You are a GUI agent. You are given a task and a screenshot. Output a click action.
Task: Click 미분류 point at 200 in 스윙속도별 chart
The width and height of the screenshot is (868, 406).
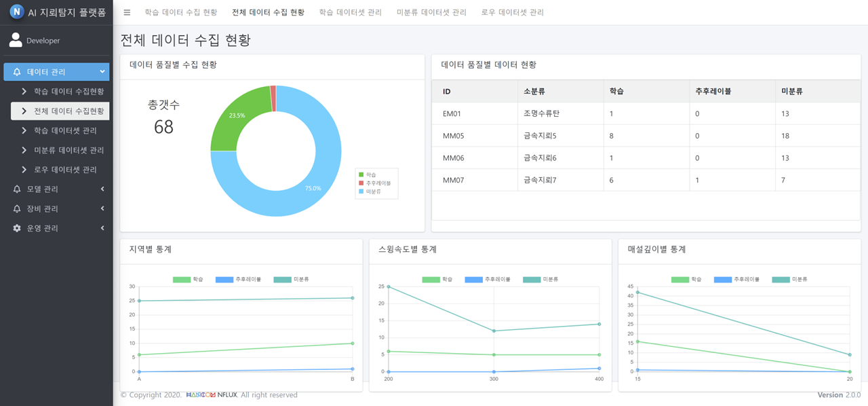click(389, 287)
